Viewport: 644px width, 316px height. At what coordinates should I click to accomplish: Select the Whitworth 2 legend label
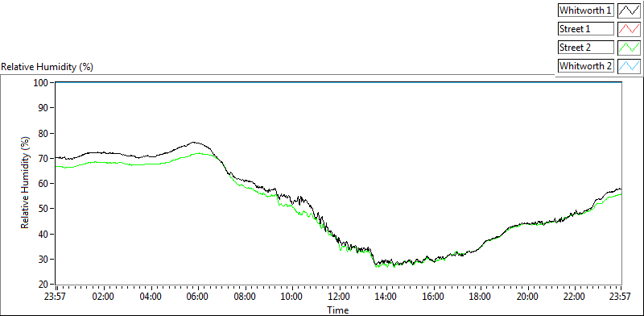[x=586, y=66]
